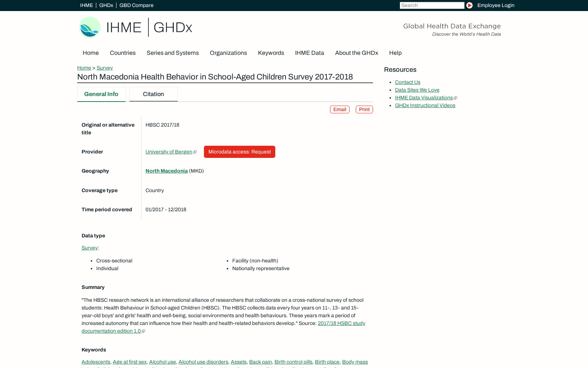This screenshot has height=368, width=588.
Task: Click the Body mass keyword link
Action: click(x=355, y=362)
